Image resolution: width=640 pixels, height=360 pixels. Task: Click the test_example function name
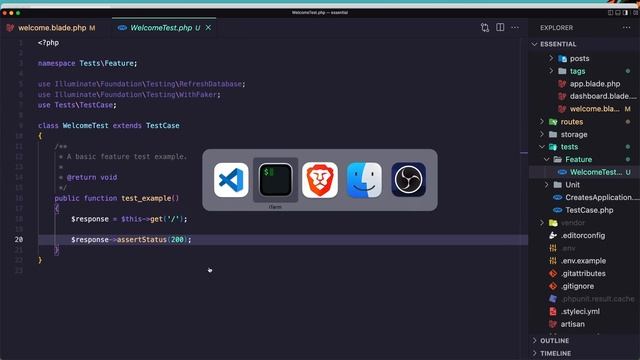146,198
